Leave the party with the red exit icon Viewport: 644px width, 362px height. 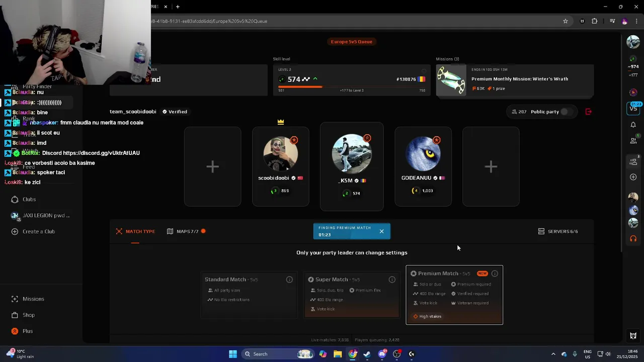(x=588, y=112)
